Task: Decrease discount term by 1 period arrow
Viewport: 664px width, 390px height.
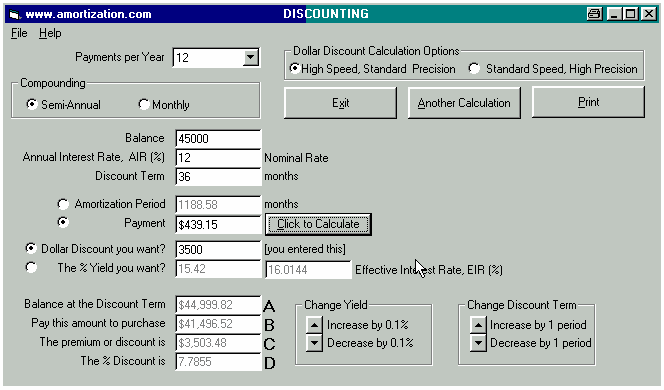Action: 478,343
